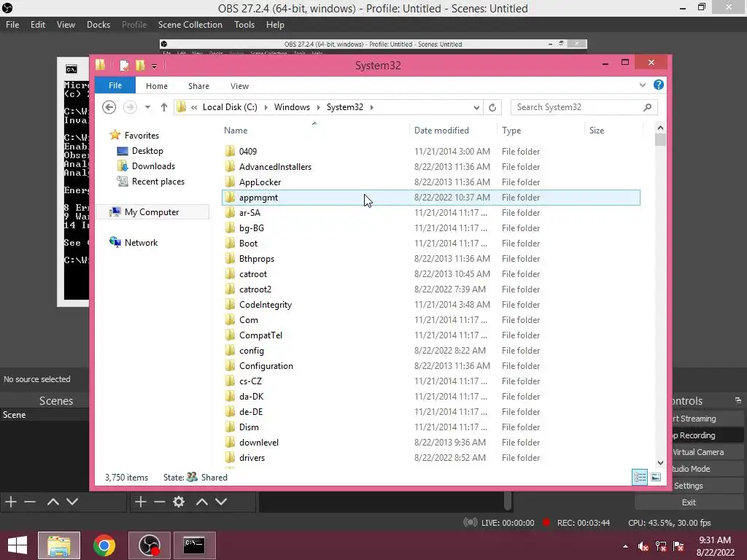The width and height of the screenshot is (747, 560).
Task: Select the 0409 folder
Action: point(430,152)
